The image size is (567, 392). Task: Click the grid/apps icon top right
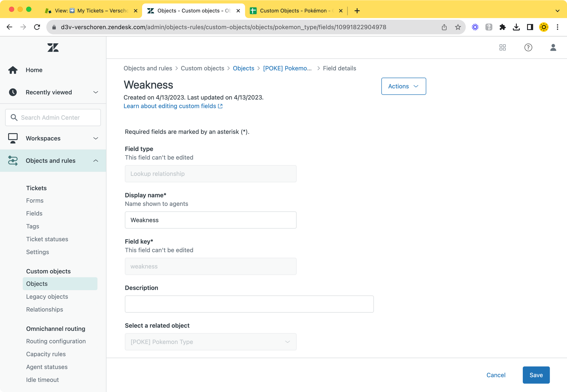502,47
